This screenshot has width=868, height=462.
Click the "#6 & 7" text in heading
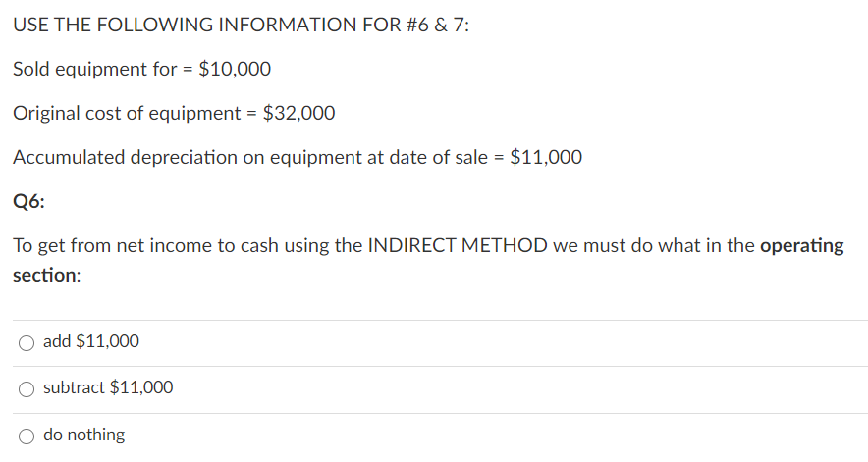click(436, 25)
